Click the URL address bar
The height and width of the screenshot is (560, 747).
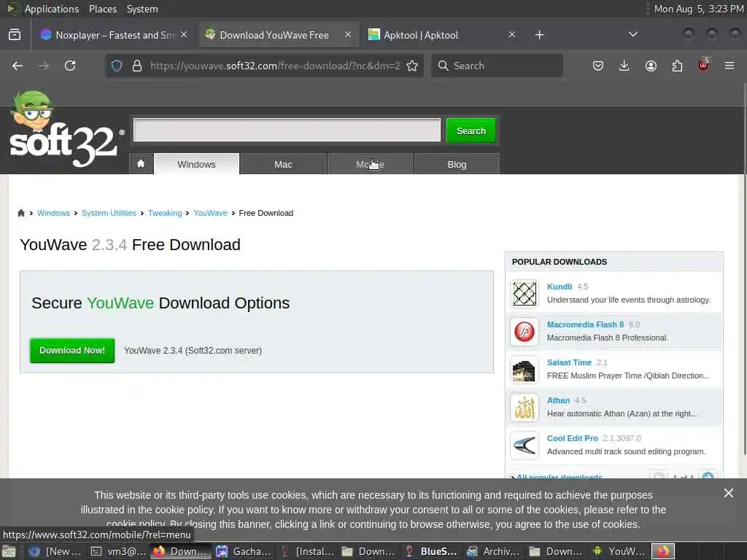click(x=275, y=66)
